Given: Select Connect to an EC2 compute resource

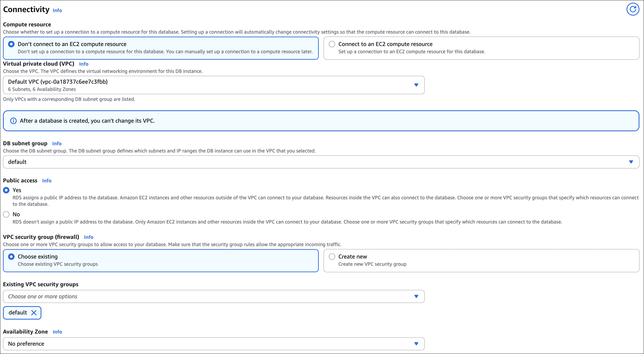Looking at the screenshot, I should (x=332, y=44).
